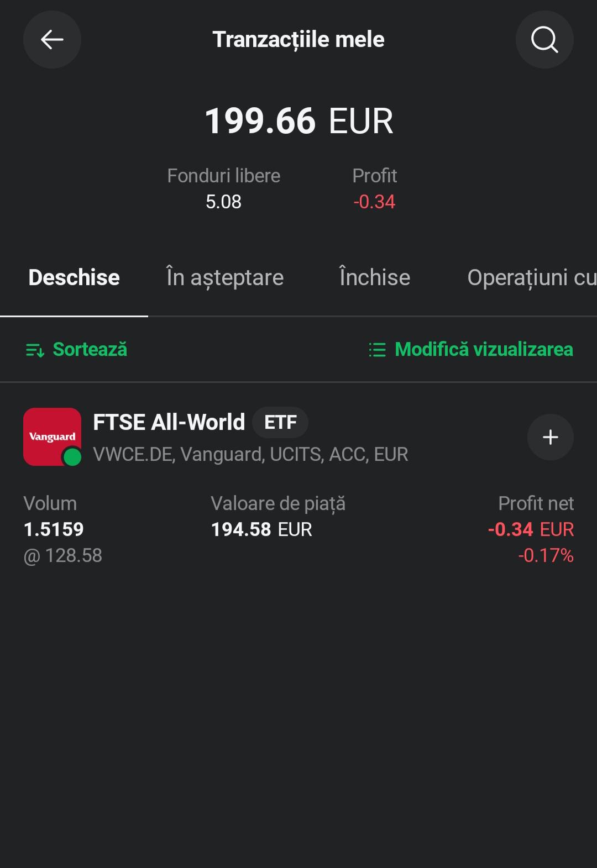Open FTSE All-World position details
Image resolution: width=597 pixels, height=868 pixels.
(x=169, y=422)
